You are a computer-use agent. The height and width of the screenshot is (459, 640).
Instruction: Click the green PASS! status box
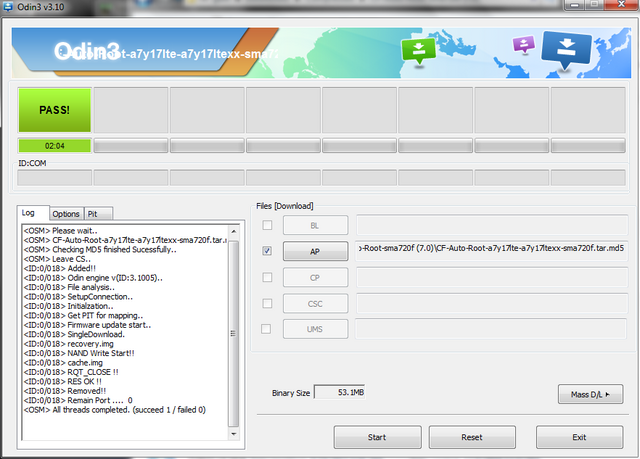pyautogui.click(x=55, y=110)
